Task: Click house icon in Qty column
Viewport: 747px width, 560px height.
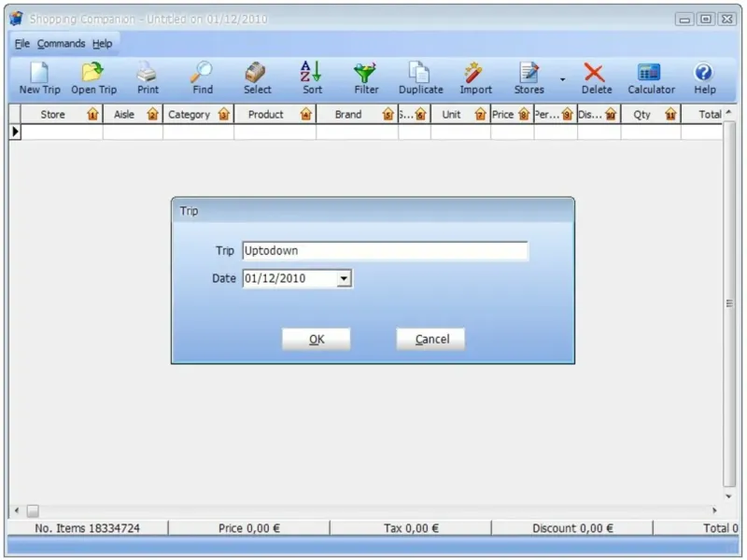Action: [x=670, y=114]
